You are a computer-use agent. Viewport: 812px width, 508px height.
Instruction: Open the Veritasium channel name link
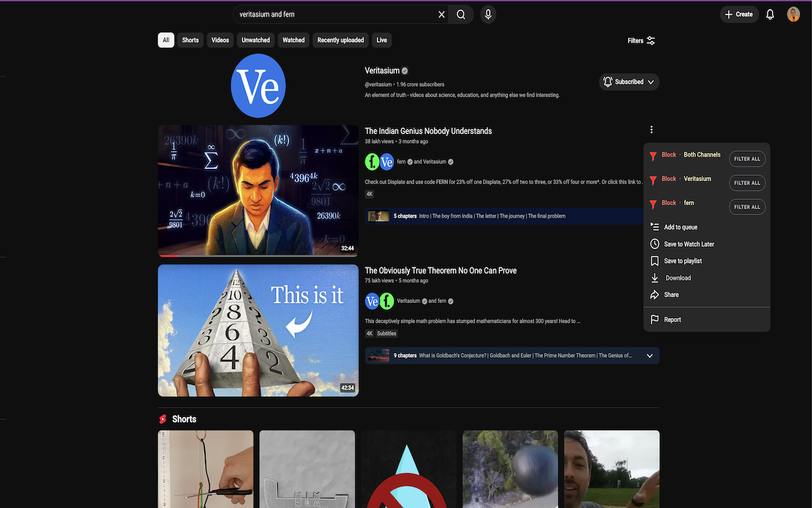coord(382,70)
